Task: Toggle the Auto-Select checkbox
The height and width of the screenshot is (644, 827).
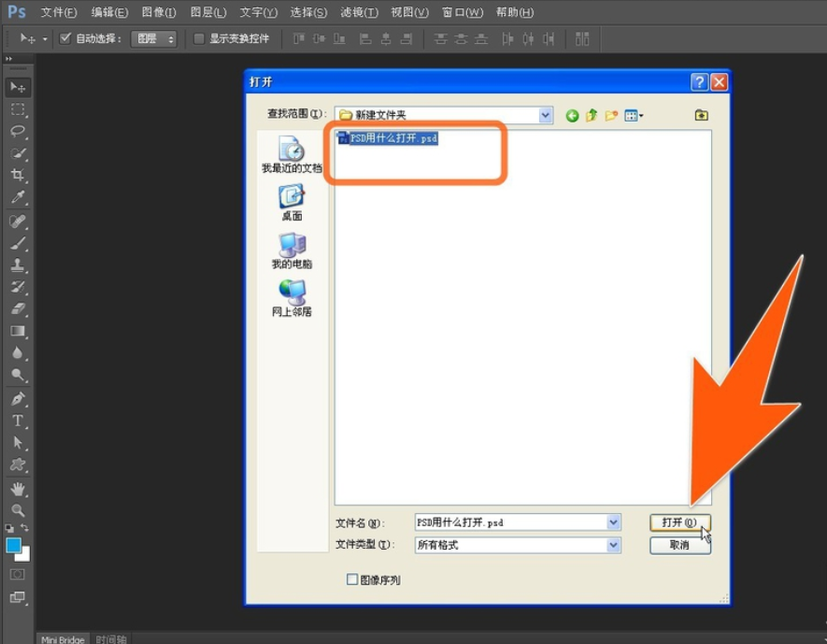Action: 65,38
